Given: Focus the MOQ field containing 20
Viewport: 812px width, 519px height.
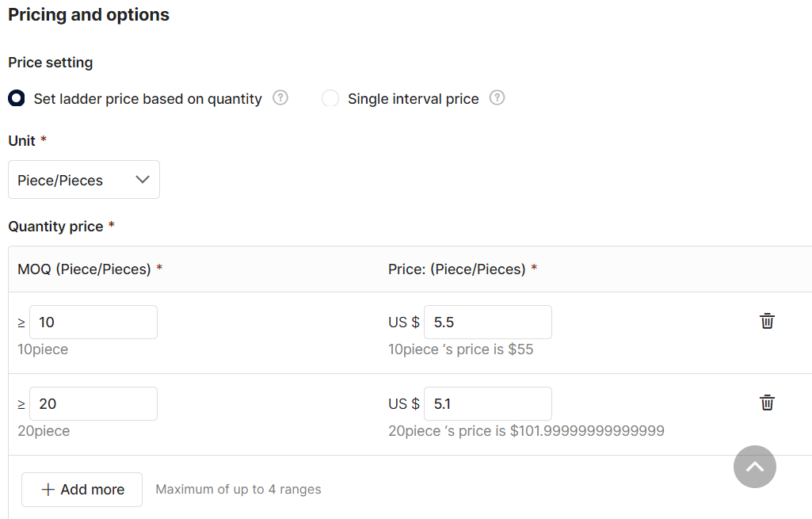Looking at the screenshot, I should pyautogui.click(x=93, y=403).
